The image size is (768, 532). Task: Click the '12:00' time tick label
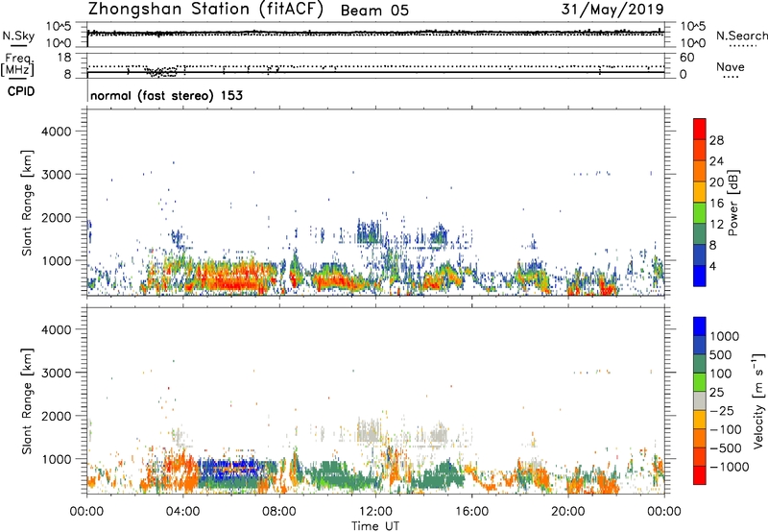coord(375,512)
